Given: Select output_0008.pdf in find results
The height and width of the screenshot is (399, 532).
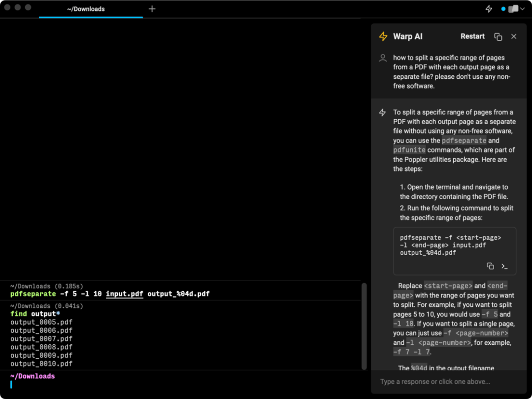Looking at the screenshot, I should 41,347.
